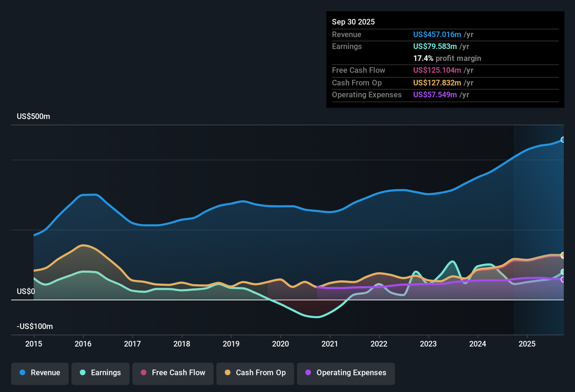Click the US$457.016m Revenue value
This screenshot has width=575, height=392.
pyautogui.click(x=437, y=34)
